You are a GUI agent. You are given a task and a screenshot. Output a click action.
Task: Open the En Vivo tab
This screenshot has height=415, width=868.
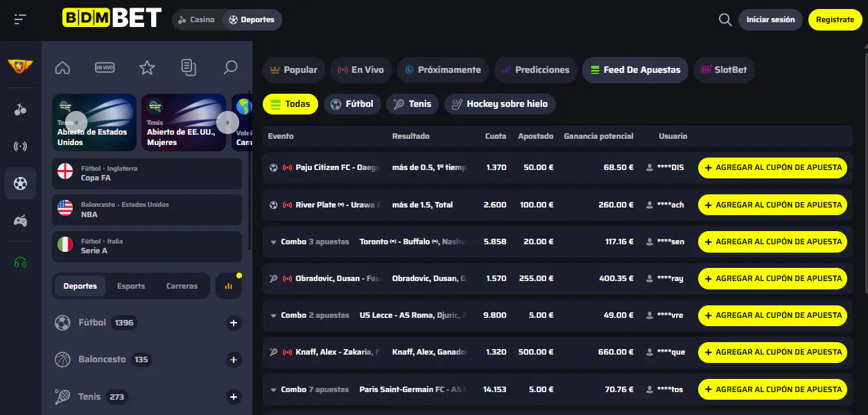(x=361, y=70)
